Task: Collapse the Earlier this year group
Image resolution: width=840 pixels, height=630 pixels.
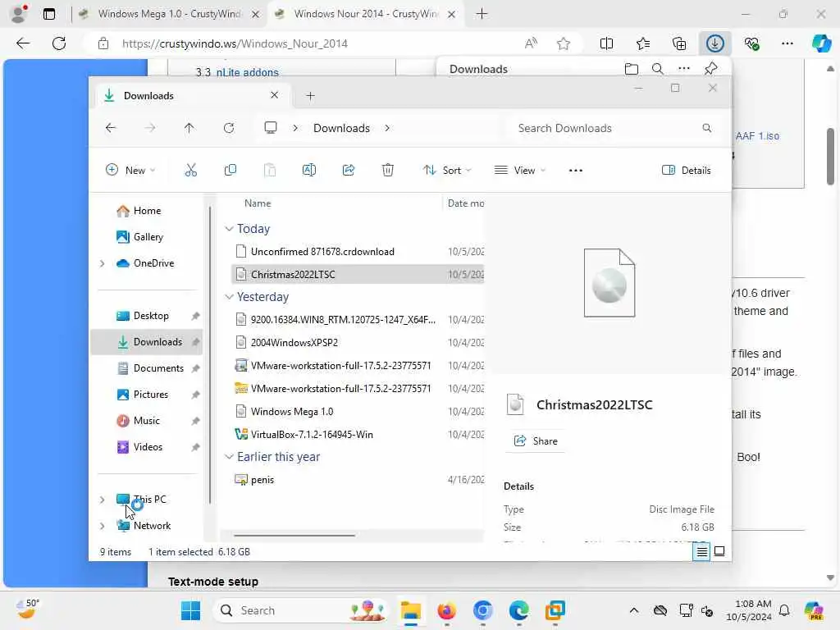Action: [x=229, y=457]
